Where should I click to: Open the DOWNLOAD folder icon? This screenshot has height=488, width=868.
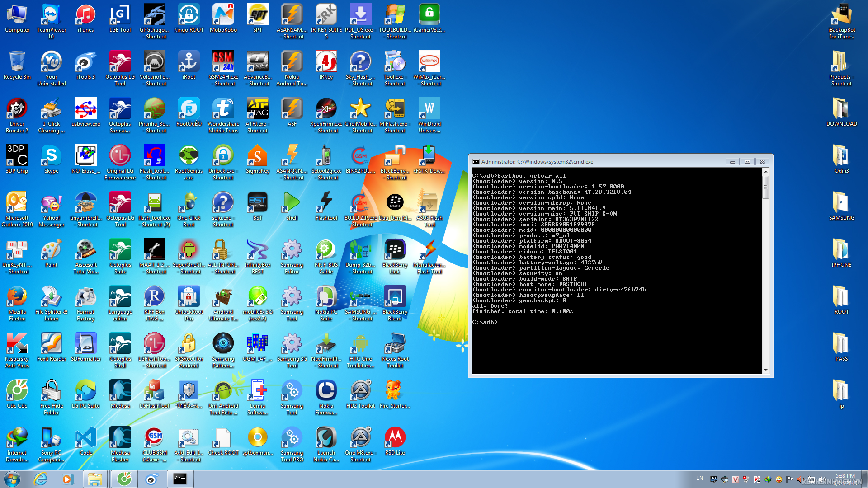click(841, 112)
